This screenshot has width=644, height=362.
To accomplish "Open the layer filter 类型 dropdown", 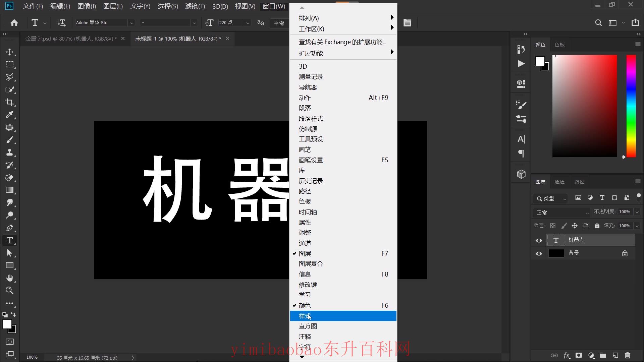I will click(550, 198).
